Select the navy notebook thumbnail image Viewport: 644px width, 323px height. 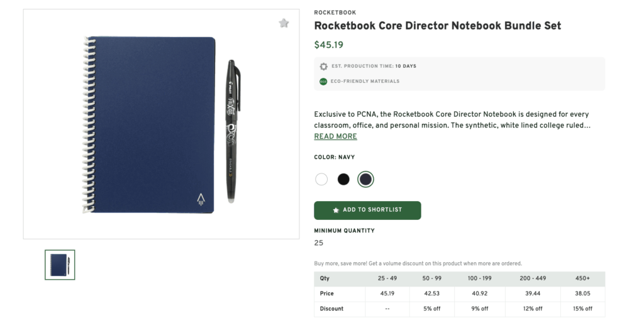click(x=60, y=265)
